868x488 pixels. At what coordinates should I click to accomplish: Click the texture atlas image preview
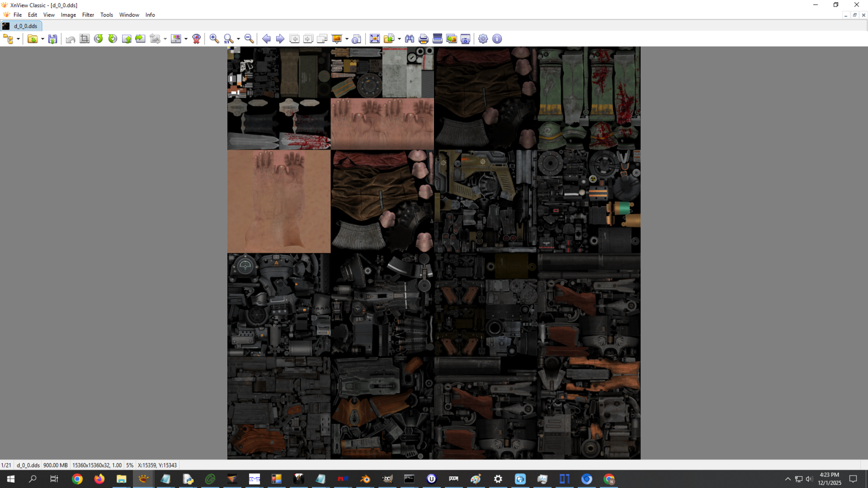click(x=433, y=253)
